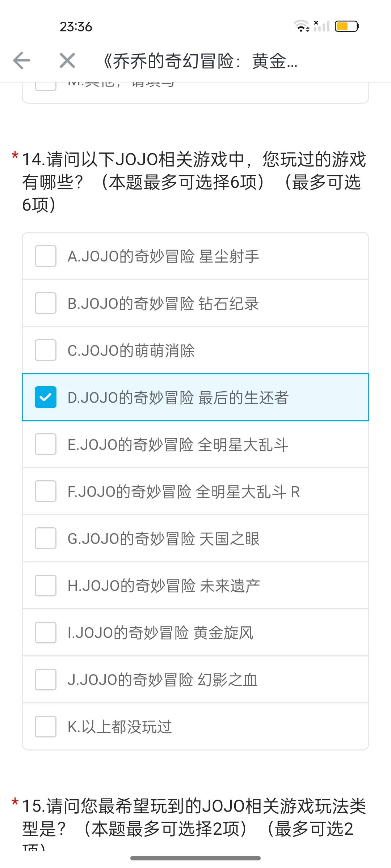Uncheck option D 最后的生还者

point(46,397)
